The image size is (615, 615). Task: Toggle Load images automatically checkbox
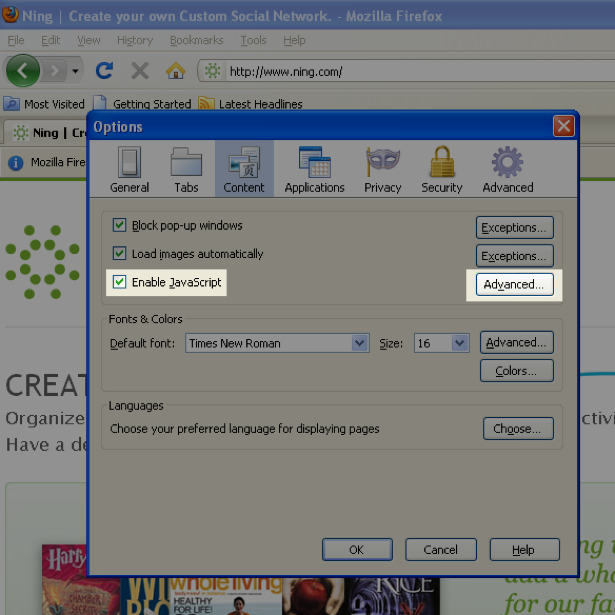coord(119,253)
